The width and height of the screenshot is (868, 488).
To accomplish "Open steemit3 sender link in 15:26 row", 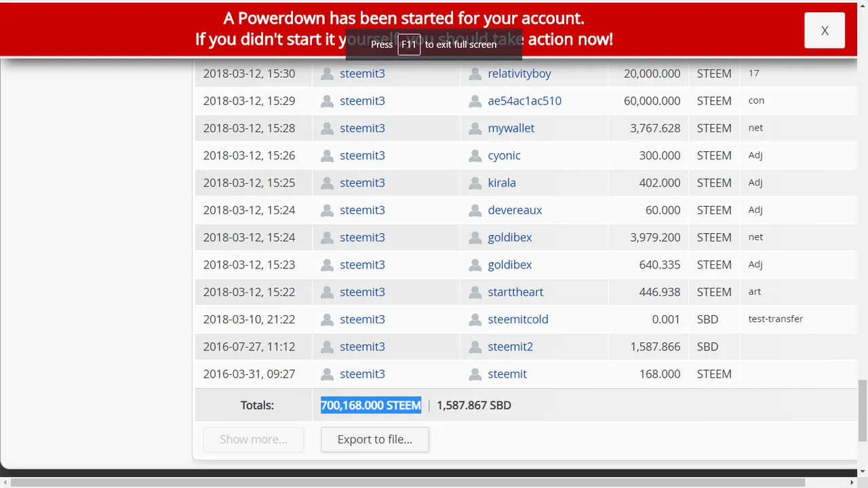I will pos(362,156).
